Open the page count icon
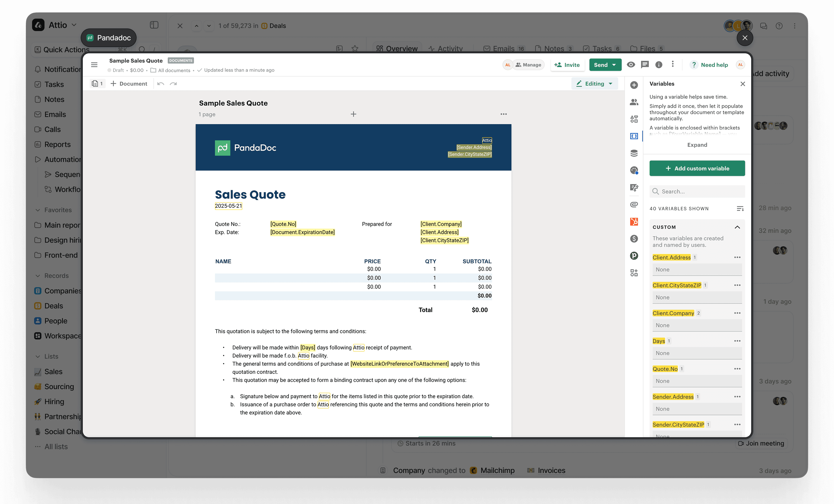Image resolution: width=834 pixels, height=504 pixels. [x=97, y=84]
